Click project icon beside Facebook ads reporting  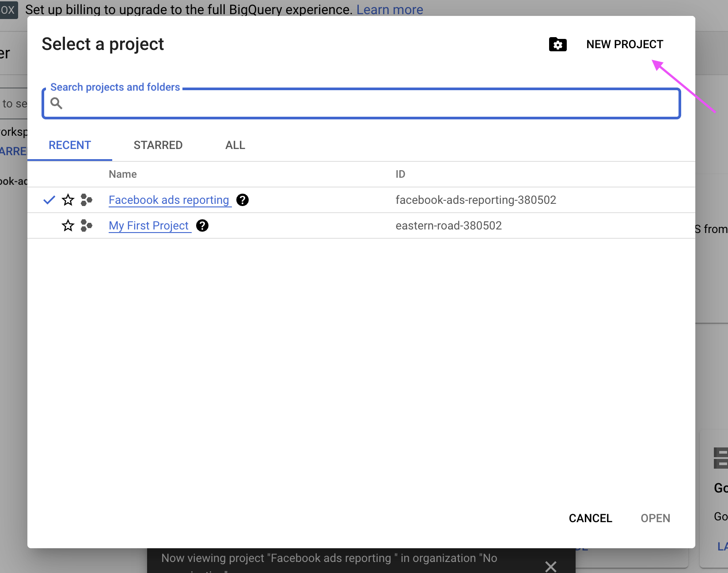[x=87, y=200]
